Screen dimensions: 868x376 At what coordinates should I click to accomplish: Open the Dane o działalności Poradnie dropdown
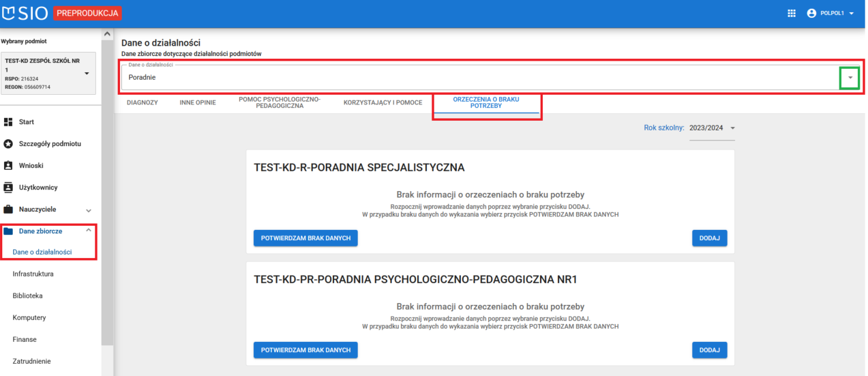click(x=849, y=78)
